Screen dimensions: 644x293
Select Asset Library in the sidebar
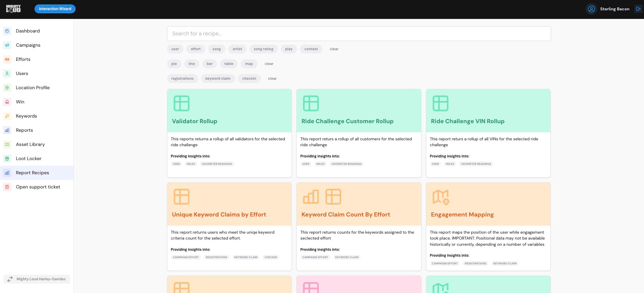tap(30, 144)
